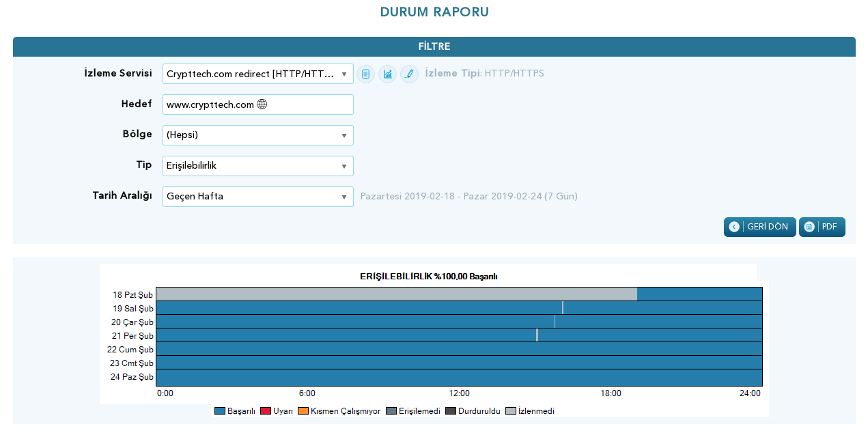The image size is (868, 433).
Task: Click the FİLTRE panel header
Action: pyautogui.click(x=434, y=47)
